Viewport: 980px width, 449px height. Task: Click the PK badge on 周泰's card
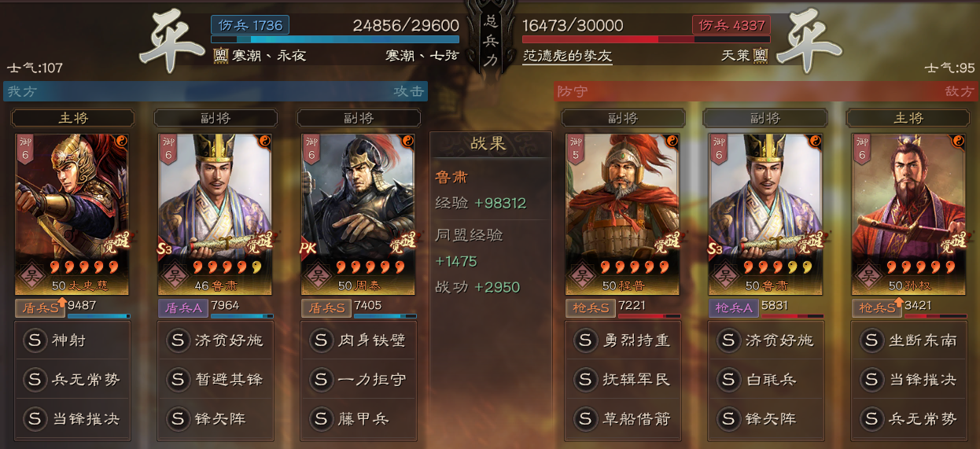point(308,248)
